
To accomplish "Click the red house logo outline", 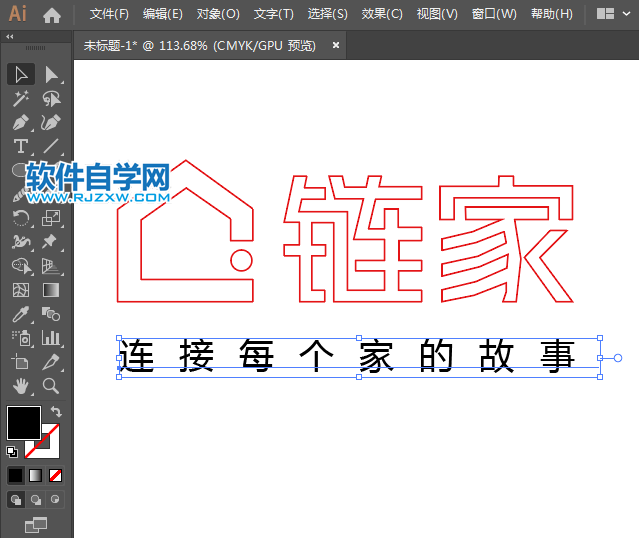I will pyautogui.click(x=185, y=231).
